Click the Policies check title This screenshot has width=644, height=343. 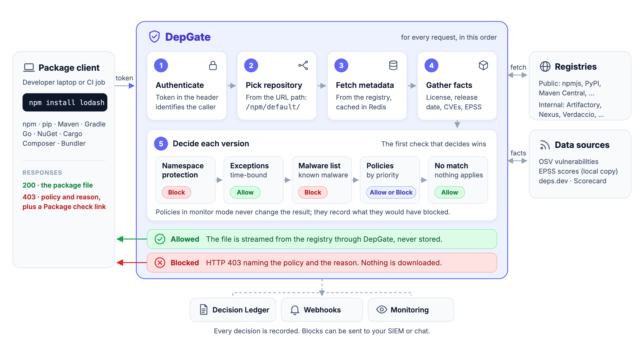[x=380, y=166]
